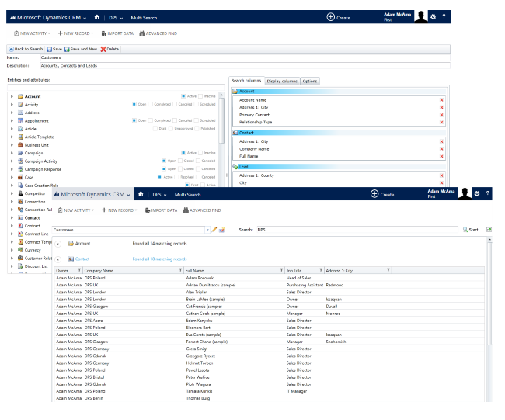The height and width of the screenshot is (420, 505).
Task: Click user avatar in bottom window
Action: coord(465,193)
